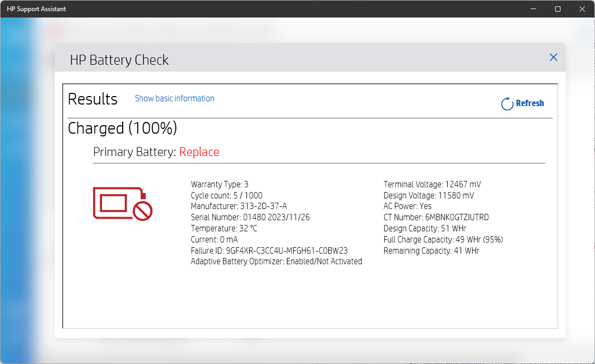This screenshot has width=595, height=364.
Task: Select the Charged (100%) status heading
Action: tap(122, 128)
